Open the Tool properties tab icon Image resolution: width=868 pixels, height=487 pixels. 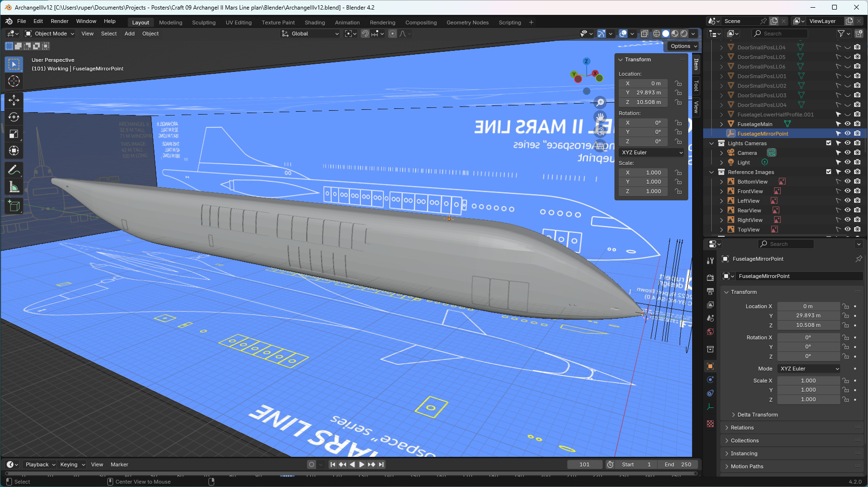coord(710,260)
